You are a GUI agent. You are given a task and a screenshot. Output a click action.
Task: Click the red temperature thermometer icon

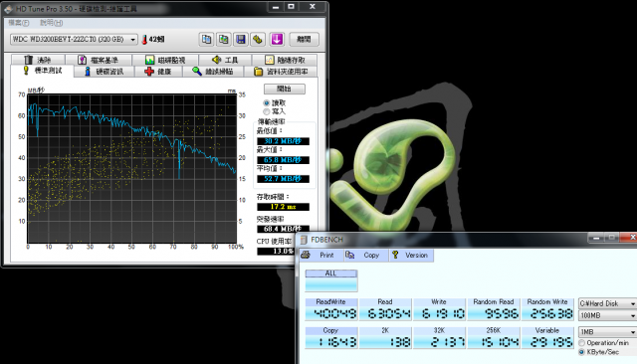(x=144, y=40)
